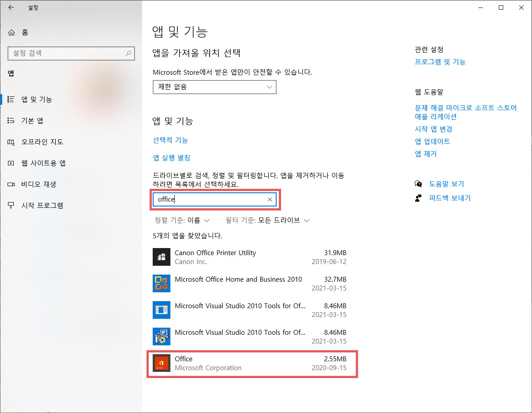Minimize the 설정 window

481,7
